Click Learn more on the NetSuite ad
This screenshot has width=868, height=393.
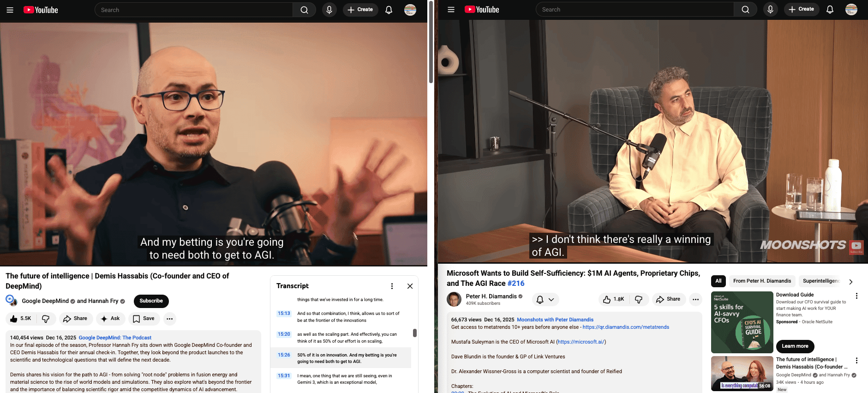(x=795, y=346)
